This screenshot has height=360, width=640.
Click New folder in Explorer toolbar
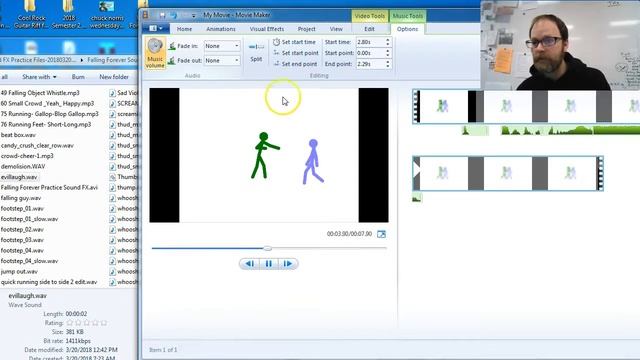[114, 77]
